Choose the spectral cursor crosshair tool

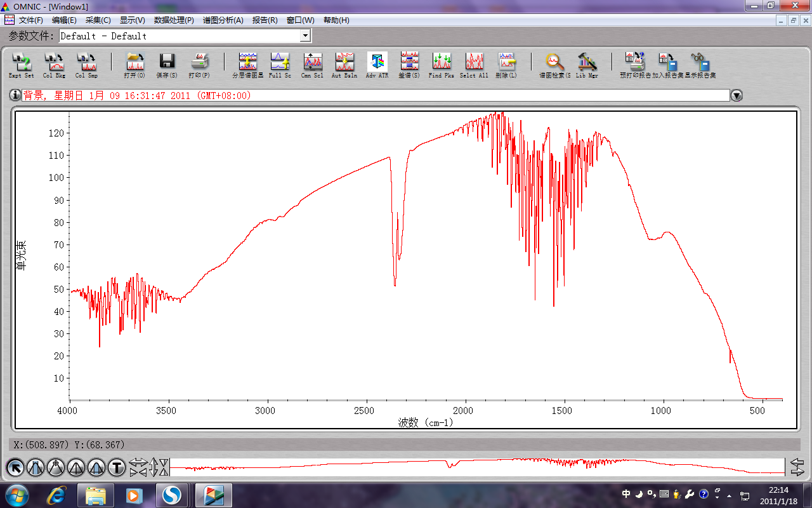(56, 468)
